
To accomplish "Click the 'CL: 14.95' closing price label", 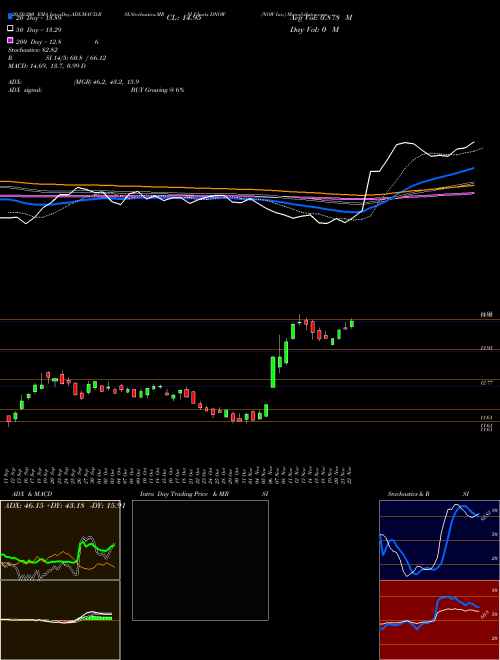I will pyautogui.click(x=184, y=18).
